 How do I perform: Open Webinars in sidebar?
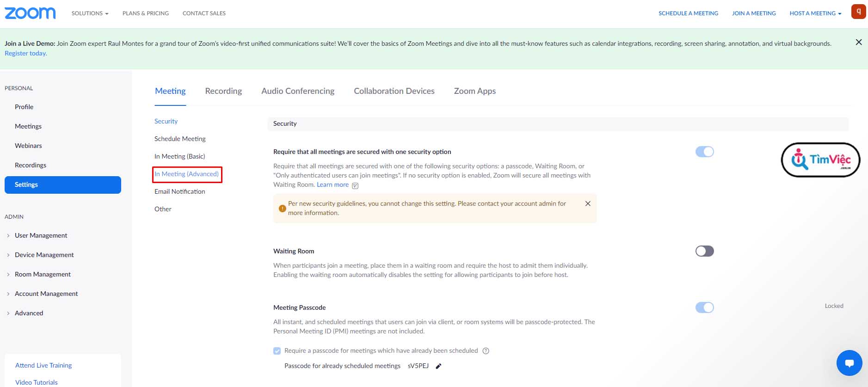pyautogui.click(x=28, y=146)
